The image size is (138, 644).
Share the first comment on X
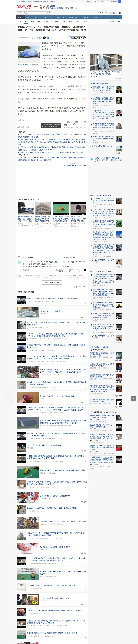tap(85, 270)
